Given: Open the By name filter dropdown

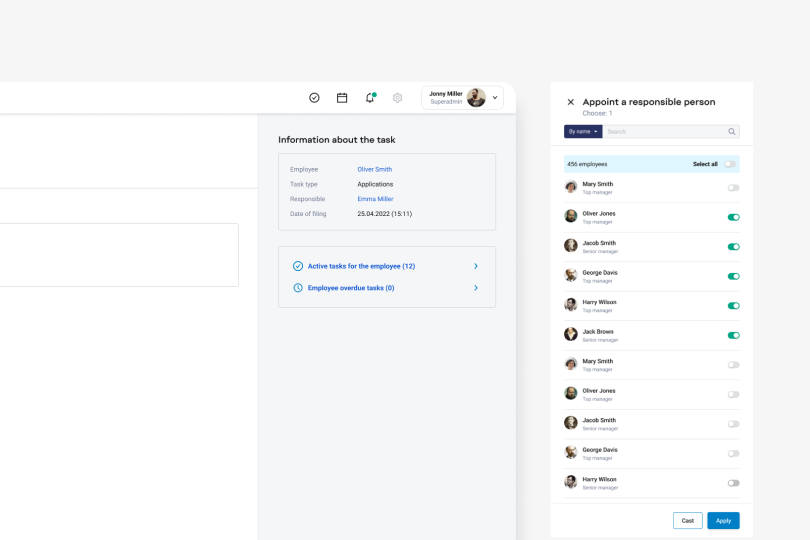Looking at the screenshot, I should [x=583, y=131].
